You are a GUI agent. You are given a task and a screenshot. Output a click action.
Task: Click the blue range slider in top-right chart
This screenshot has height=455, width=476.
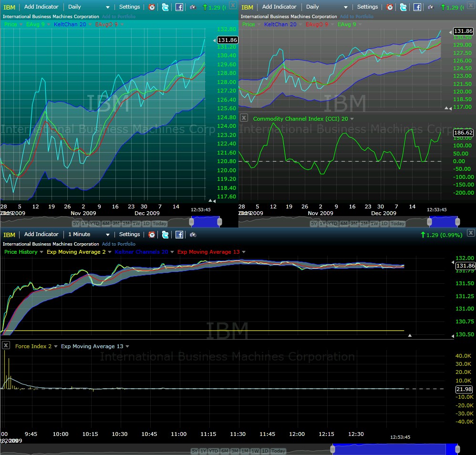(x=444, y=222)
